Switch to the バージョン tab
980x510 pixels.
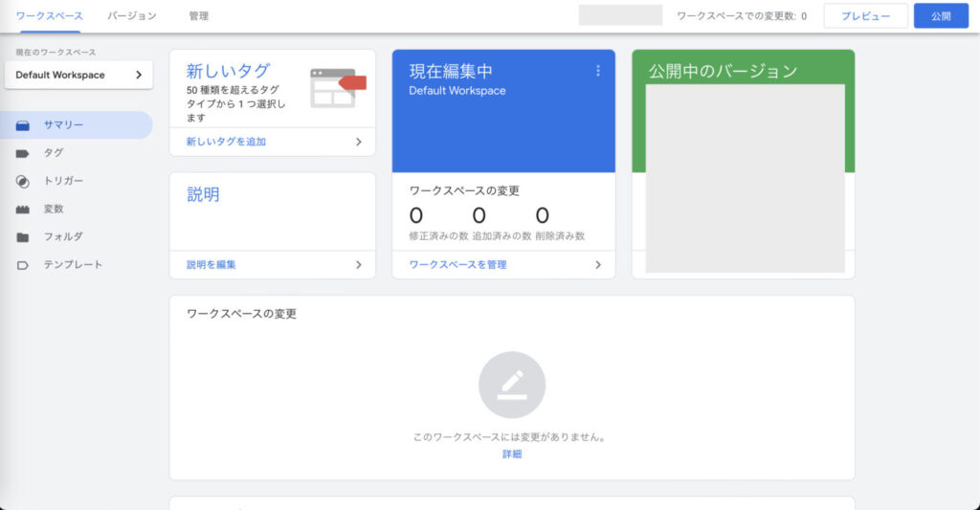click(132, 16)
